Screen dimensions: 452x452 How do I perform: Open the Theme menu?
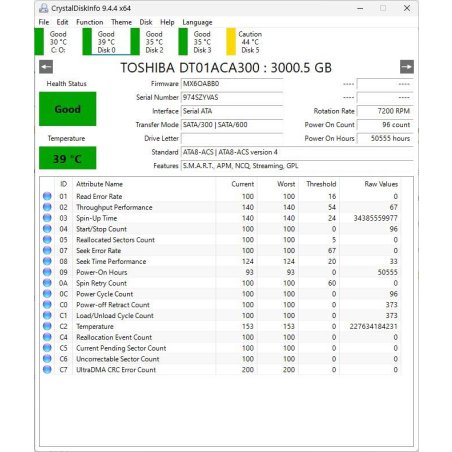pyautogui.click(x=121, y=22)
